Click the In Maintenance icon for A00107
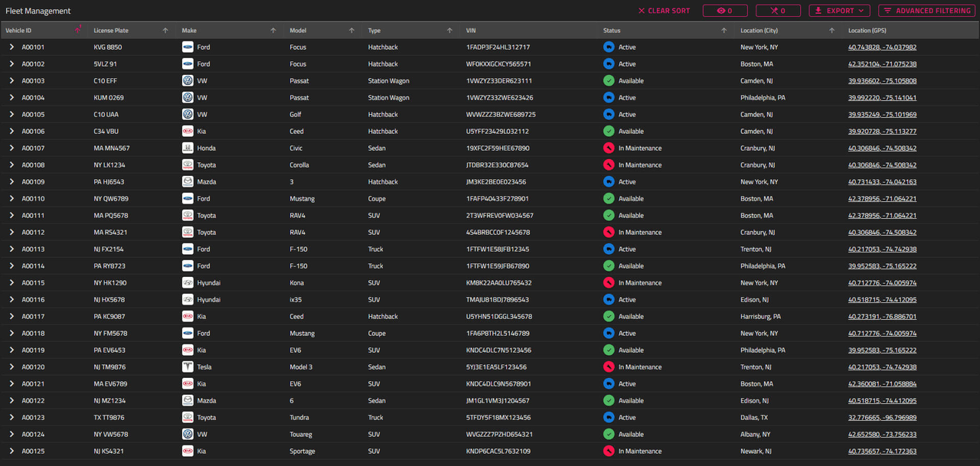Image resolution: width=980 pixels, height=466 pixels. pyautogui.click(x=609, y=148)
